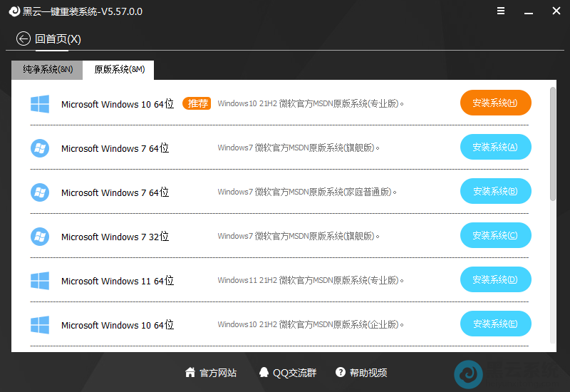Open the 官方网站 link
Viewport: 570px width, 392px height.
(211, 373)
